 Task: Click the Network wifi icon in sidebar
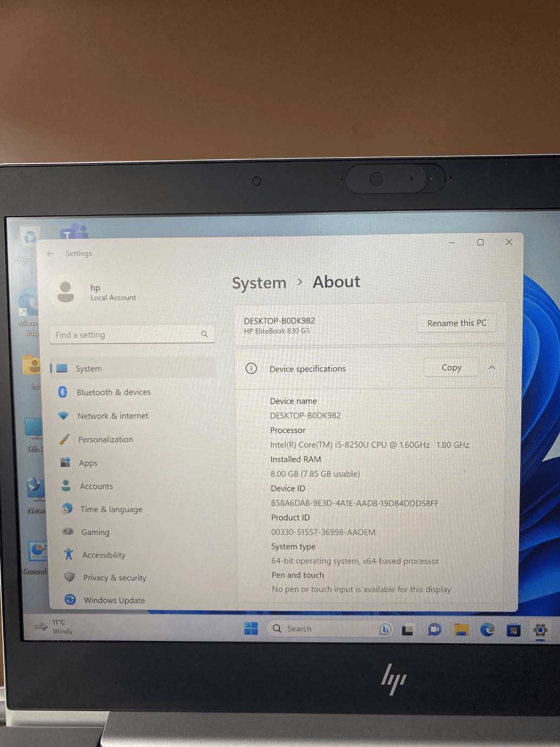(63, 416)
